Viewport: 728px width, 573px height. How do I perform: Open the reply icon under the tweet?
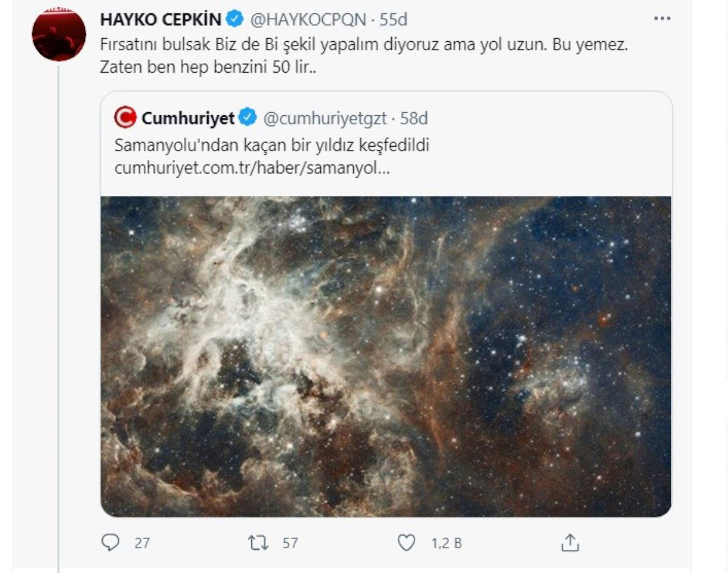tap(110, 542)
